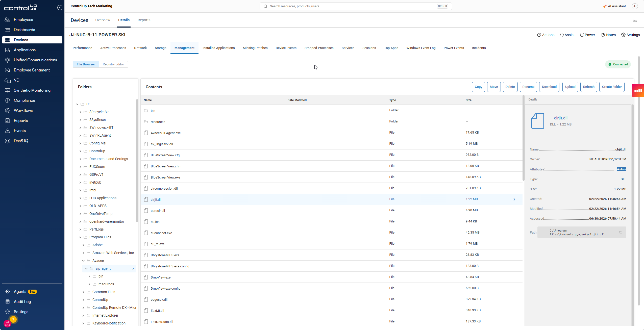This screenshot has height=330, width=644.
Task: Switch to Registry Editor view
Action: [x=113, y=64]
